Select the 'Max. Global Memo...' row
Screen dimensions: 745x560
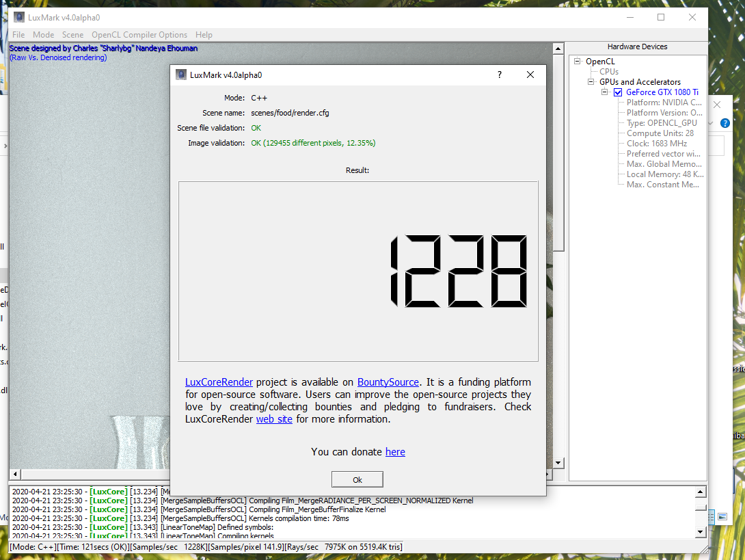pyautogui.click(x=664, y=164)
